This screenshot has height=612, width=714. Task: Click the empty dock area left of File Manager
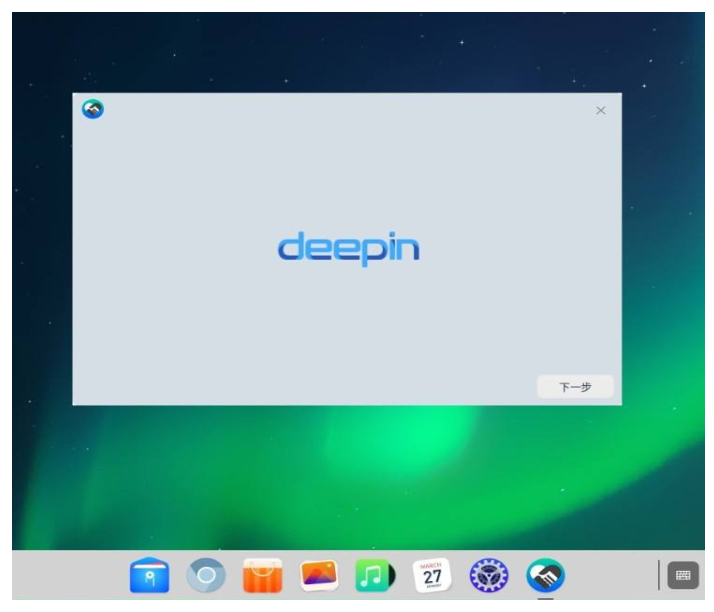pos(70,576)
